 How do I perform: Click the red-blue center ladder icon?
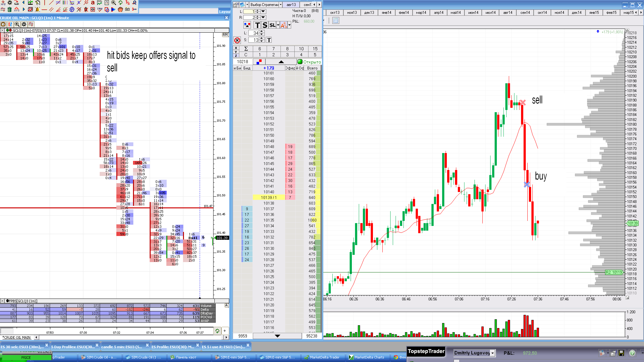247,25
